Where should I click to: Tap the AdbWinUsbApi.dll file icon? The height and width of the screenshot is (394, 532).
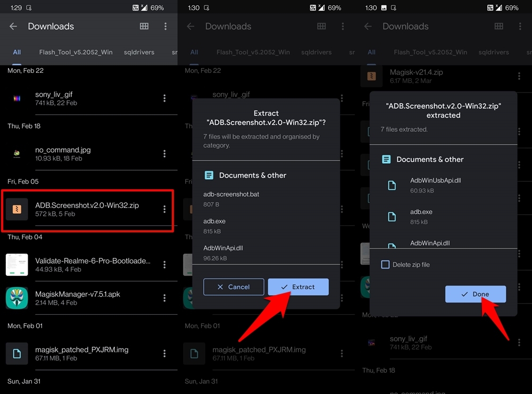click(x=392, y=184)
